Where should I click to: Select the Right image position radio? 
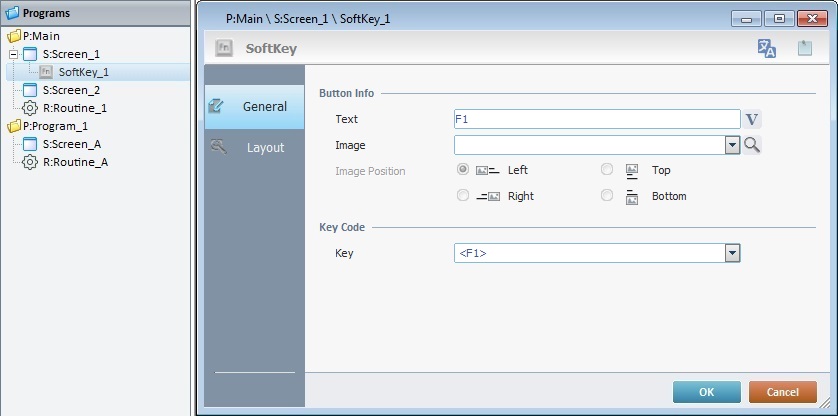click(462, 196)
